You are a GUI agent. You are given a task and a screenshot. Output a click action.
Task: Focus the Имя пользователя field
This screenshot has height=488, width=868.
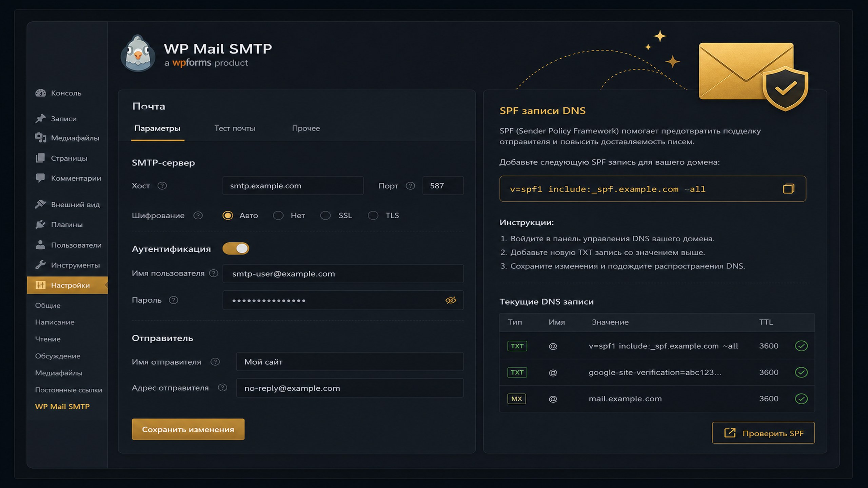click(343, 273)
